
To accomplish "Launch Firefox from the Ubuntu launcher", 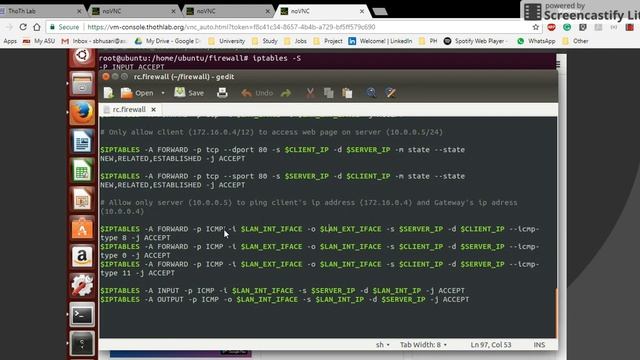I will tap(82, 112).
